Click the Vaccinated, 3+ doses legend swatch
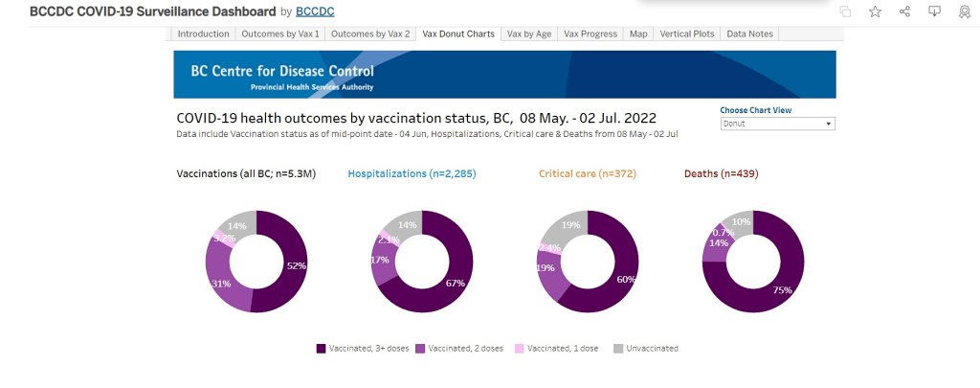 [321, 349]
